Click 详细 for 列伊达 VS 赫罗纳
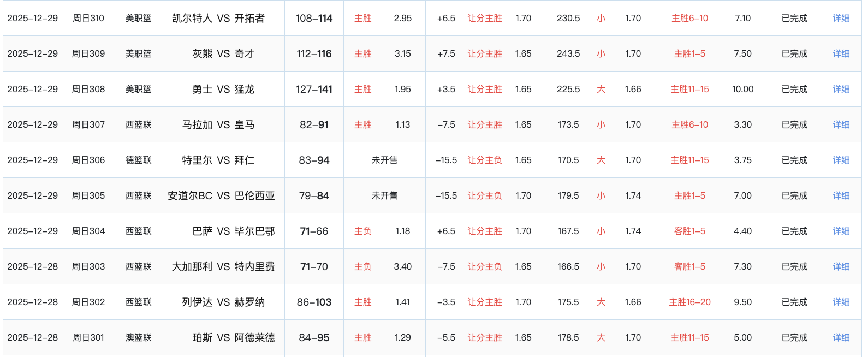The image size is (868, 357). [x=841, y=302]
